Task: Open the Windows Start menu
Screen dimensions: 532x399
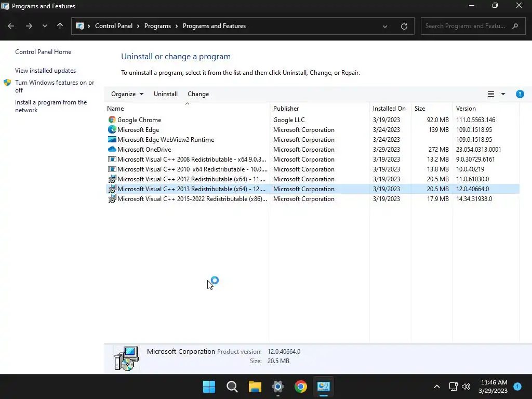Action: (209, 387)
